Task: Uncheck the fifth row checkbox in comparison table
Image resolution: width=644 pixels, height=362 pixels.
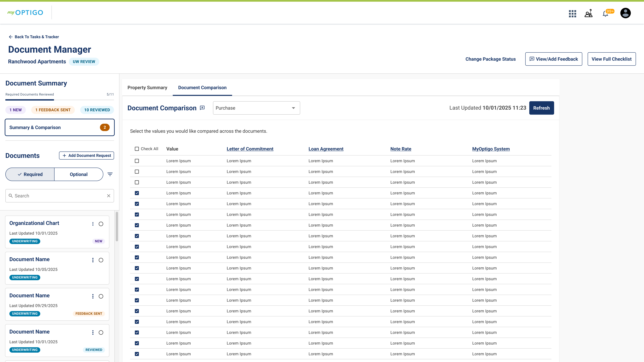Action: [x=137, y=204]
